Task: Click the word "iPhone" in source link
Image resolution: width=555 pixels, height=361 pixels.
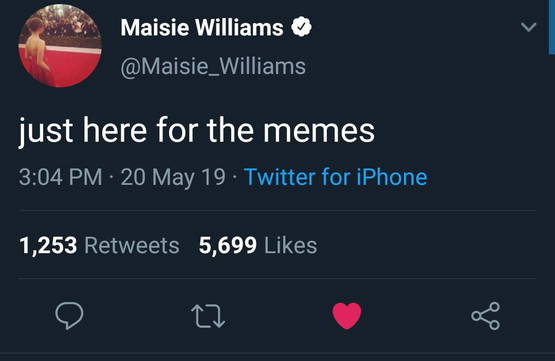Action: point(392,177)
